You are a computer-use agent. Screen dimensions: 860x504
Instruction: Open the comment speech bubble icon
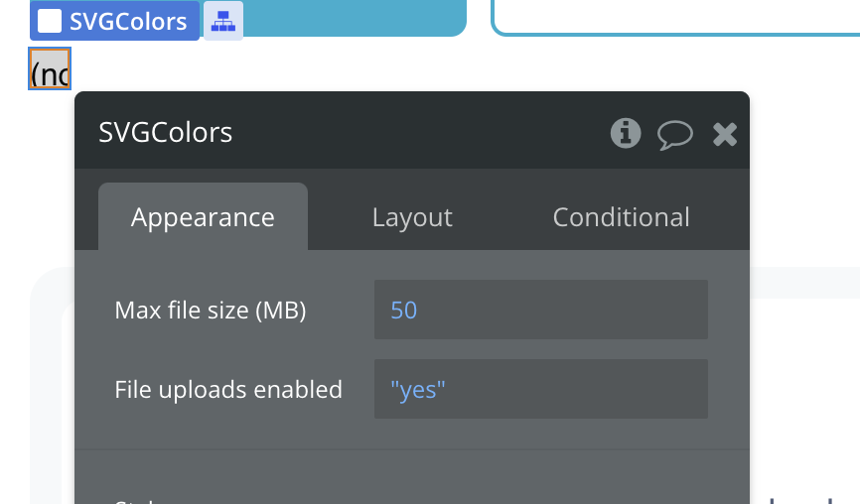(675, 134)
